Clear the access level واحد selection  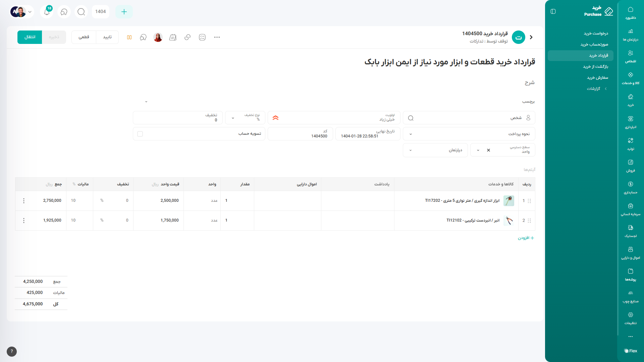pyautogui.click(x=488, y=150)
